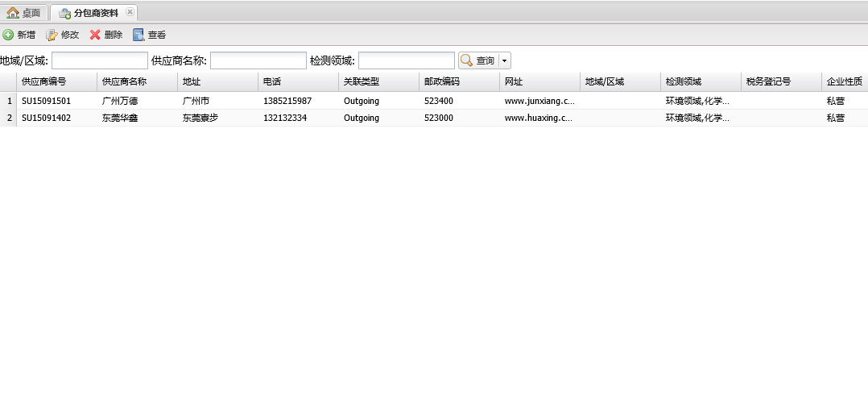Viewport: 868px width, 399px height.
Task: Click the magnifier Query (查询) button
Action: pos(477,60)
